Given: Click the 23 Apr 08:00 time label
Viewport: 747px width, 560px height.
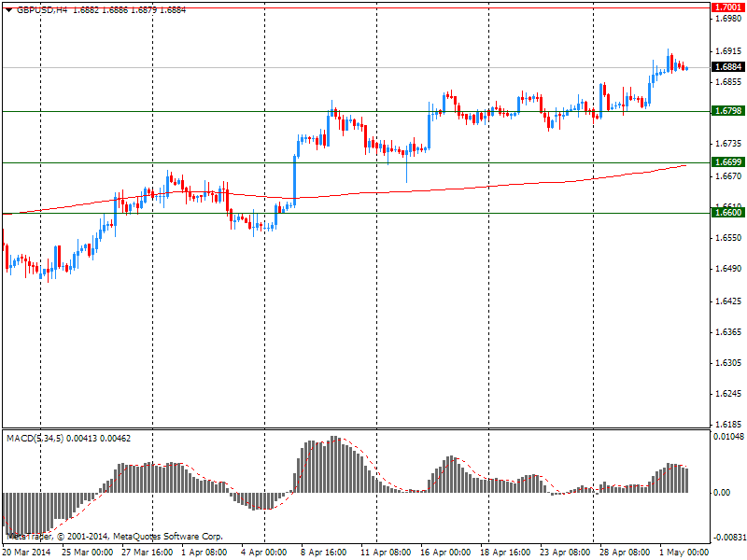Looking at the screenshot, I should point(565,553).
